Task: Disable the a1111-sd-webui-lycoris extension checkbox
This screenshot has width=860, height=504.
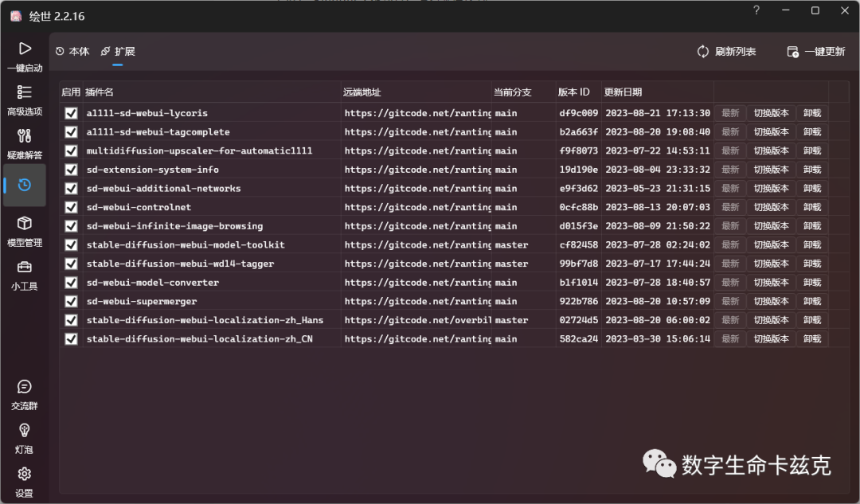Action: pos(71,113)
